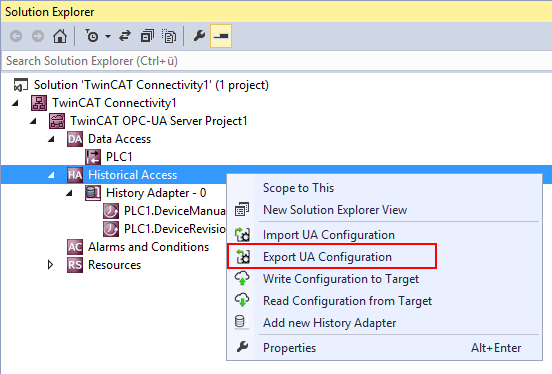Select the PLC1.DeviceRevision tree item
Image resolution: width=552 pixels, height=374 pixels.
click(175, 229)
